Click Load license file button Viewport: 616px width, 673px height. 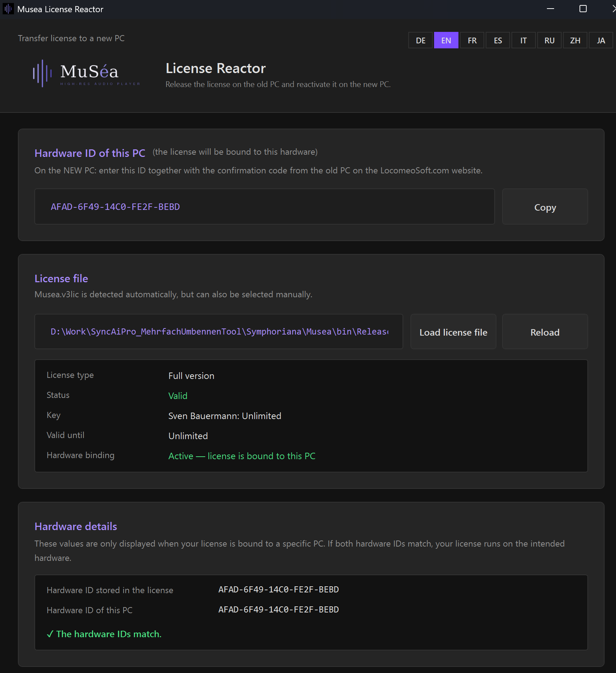tap(453, 332)
